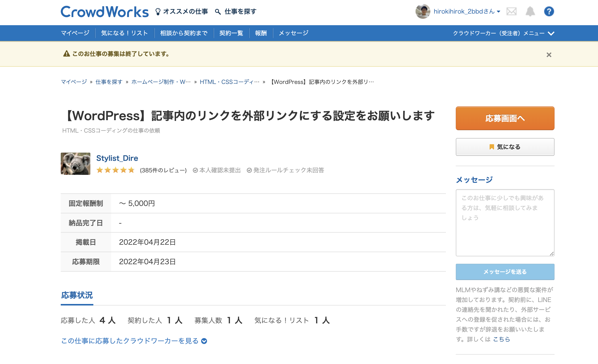Click the 固定報酬制 row label
The image size is (598, 364).
coord(86,203)
